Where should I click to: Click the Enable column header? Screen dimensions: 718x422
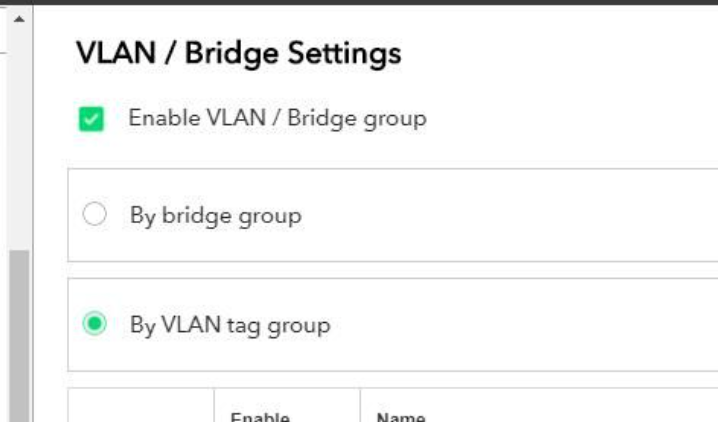[x=260, y=416]
